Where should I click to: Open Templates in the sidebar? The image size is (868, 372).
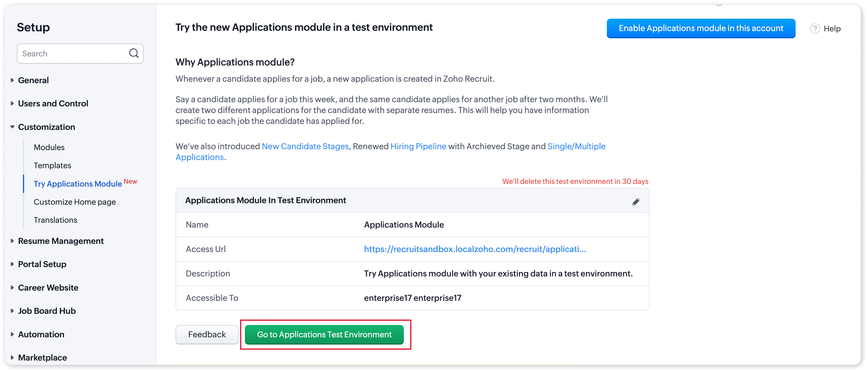coord(52,166)
